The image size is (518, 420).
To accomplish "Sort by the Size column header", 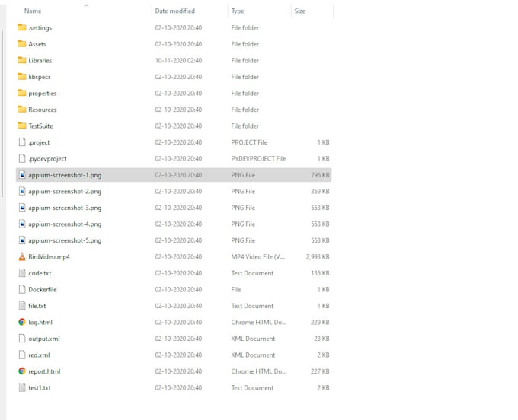I will (x=299, y=11).
